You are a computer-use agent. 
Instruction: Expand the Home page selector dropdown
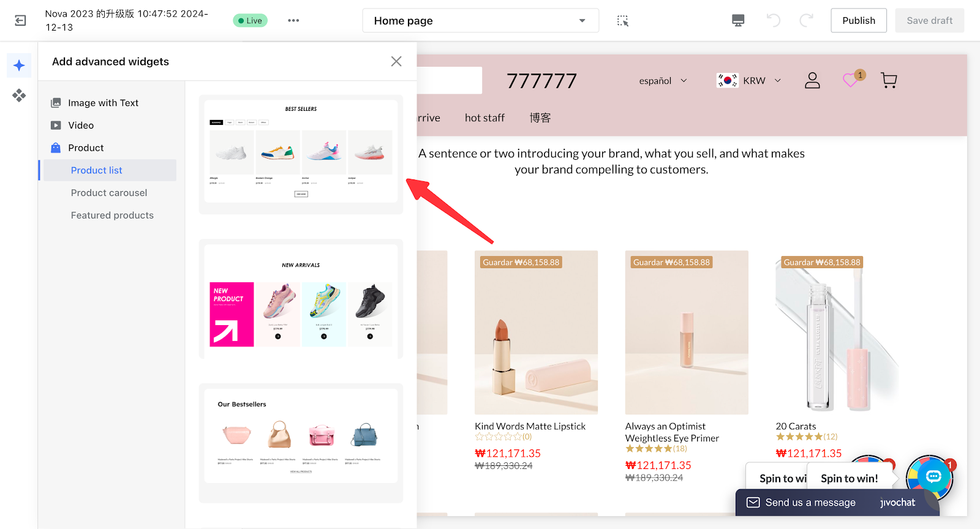[480, 21]
